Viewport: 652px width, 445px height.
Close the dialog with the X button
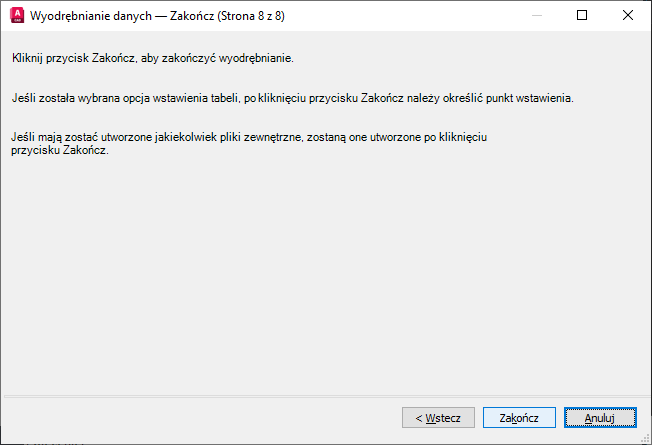point(628,15)
